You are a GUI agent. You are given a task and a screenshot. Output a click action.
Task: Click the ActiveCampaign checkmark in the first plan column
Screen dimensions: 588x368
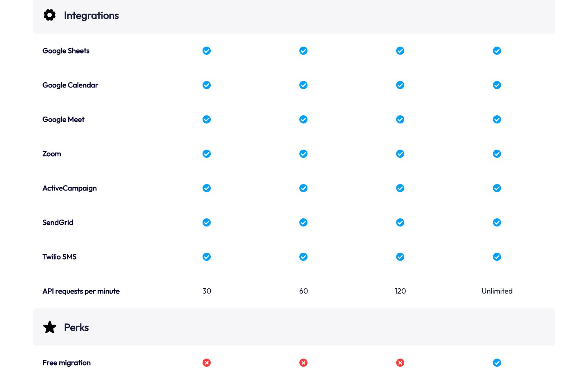[207, 188]
